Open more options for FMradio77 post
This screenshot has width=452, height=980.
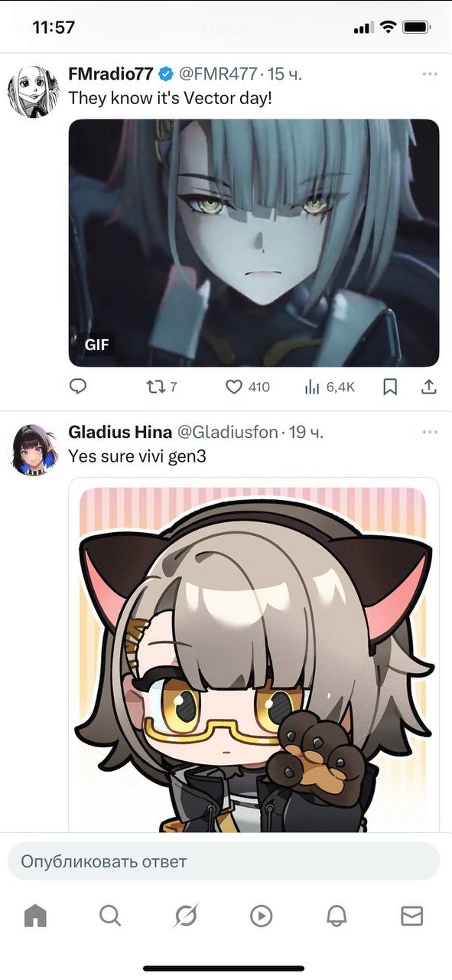pos(430,74)
